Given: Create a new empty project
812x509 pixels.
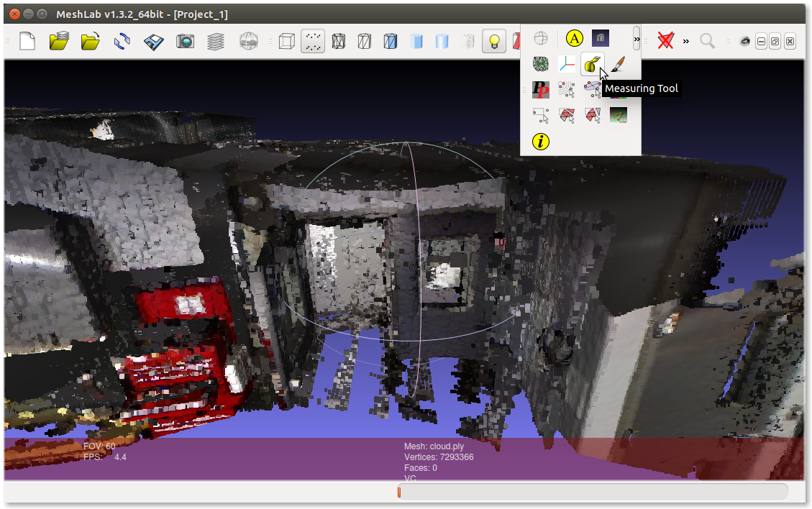Looking at the screenshot, I should pos(27,41).
